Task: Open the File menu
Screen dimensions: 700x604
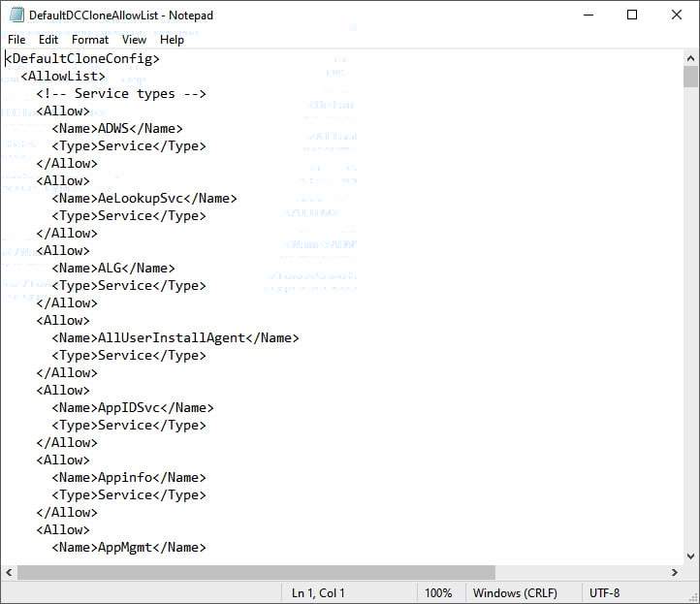Action: 16,40
